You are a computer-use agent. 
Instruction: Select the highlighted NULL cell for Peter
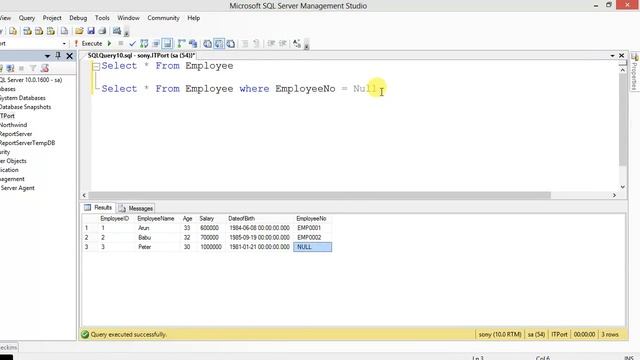(313, 247)
